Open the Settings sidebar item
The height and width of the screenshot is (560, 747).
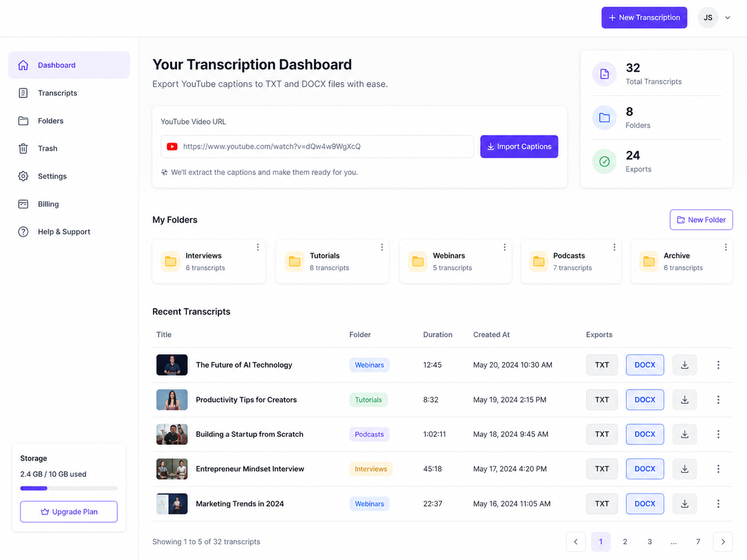point(69,176)
